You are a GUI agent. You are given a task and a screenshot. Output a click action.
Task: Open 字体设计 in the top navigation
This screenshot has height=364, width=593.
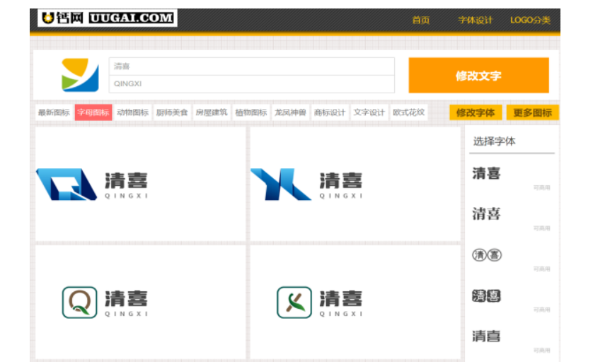click(x=475, y=20)
